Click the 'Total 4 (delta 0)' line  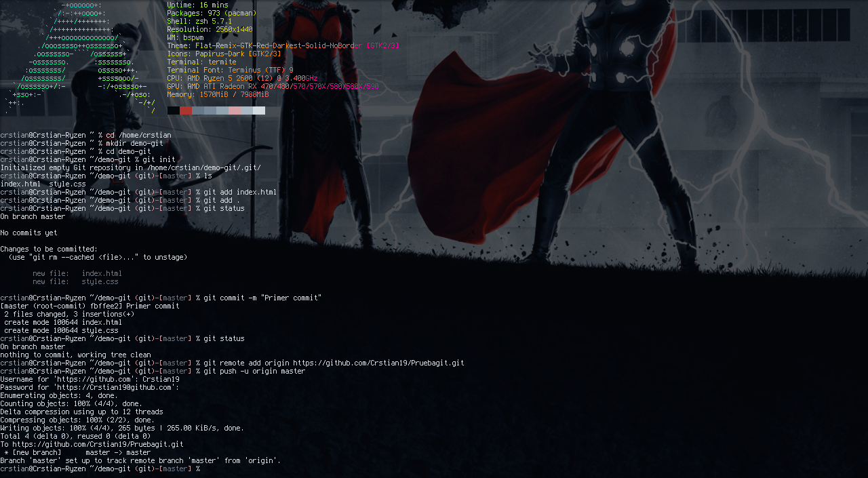[x=75, y=437]
